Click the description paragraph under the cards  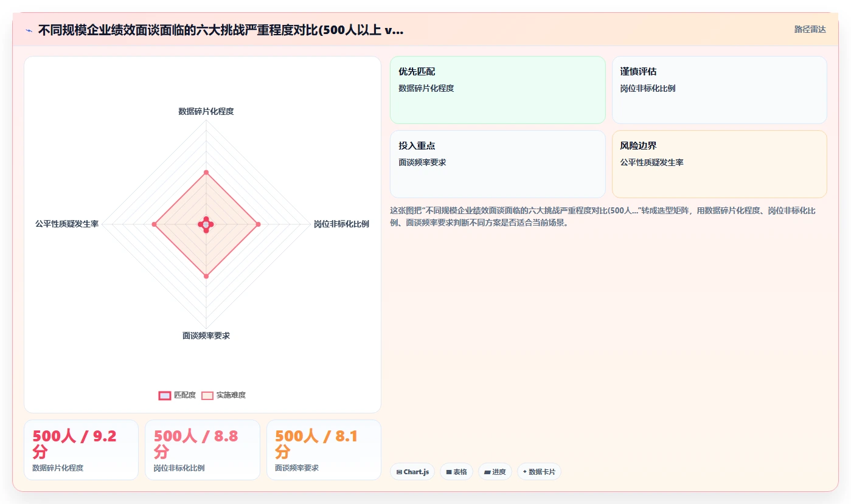[x=603, y=216]
